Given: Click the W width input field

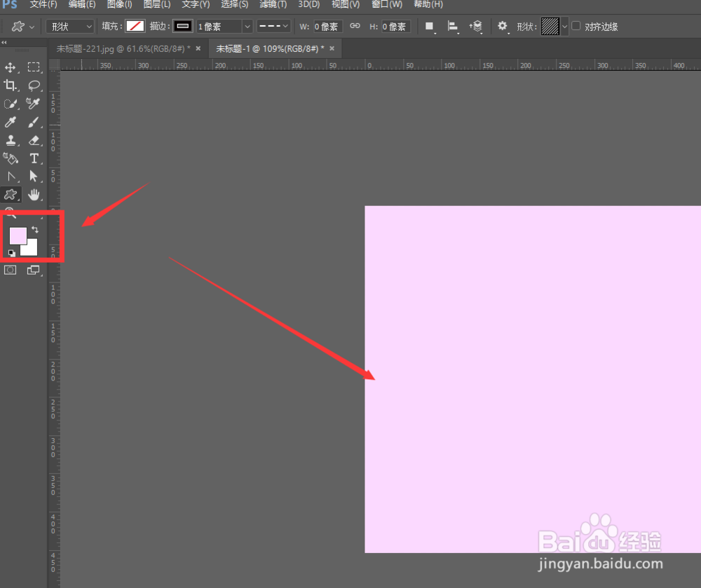Looking at the screenshot, I should click(x=327, y=27).
